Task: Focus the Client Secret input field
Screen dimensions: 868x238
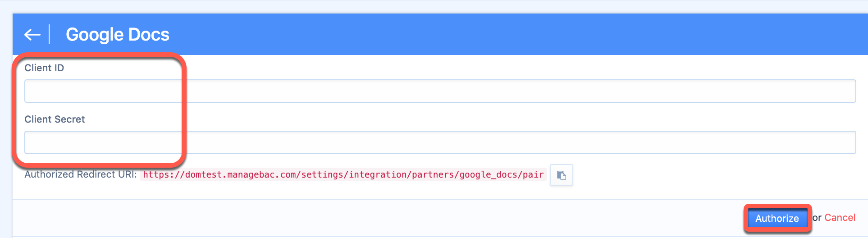Action: coord(440,142)
